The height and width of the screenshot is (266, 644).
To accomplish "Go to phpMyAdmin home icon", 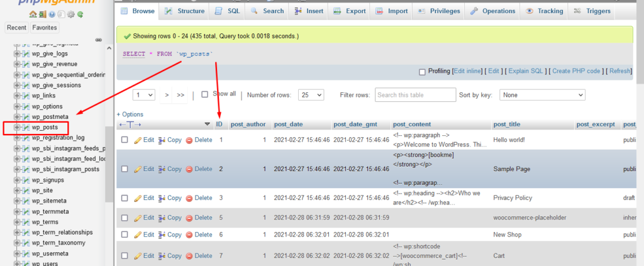I will (x=33, y=14).
